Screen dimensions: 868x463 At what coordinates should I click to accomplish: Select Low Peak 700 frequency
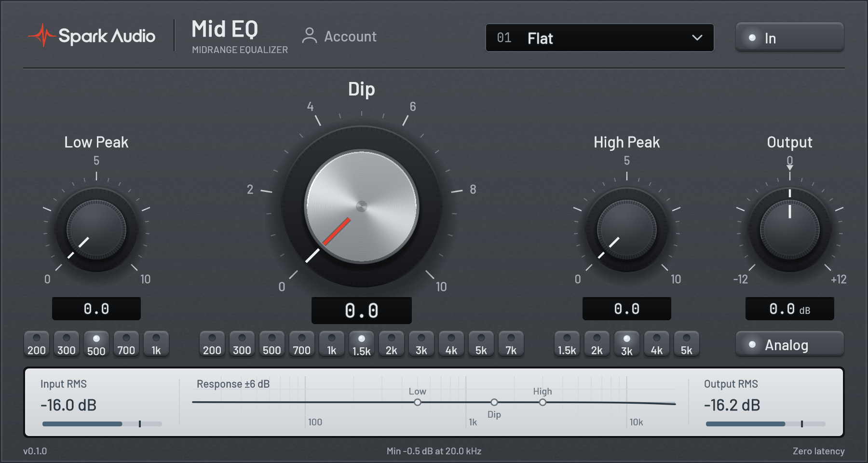coord(126,344)
